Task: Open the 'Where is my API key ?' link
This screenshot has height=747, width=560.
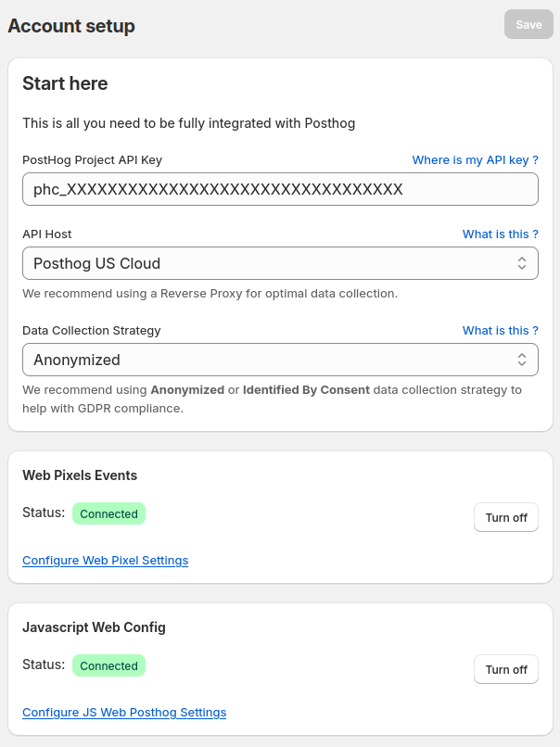Action: 475,160
